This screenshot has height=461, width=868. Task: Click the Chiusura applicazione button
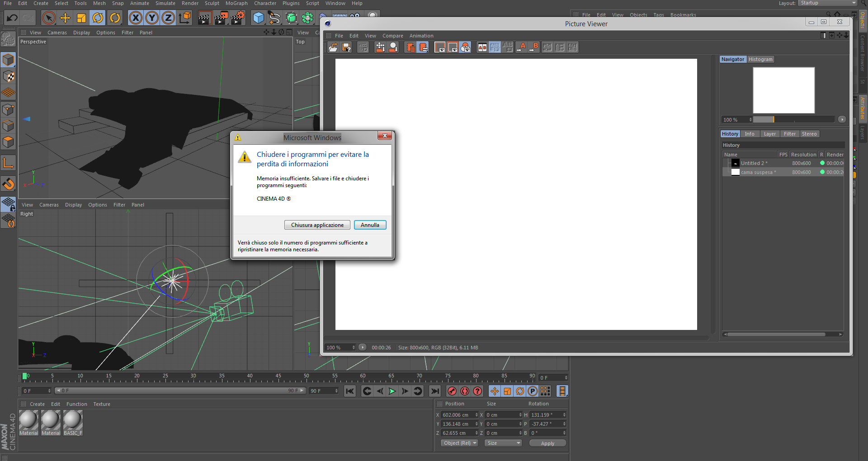(317, 225)
